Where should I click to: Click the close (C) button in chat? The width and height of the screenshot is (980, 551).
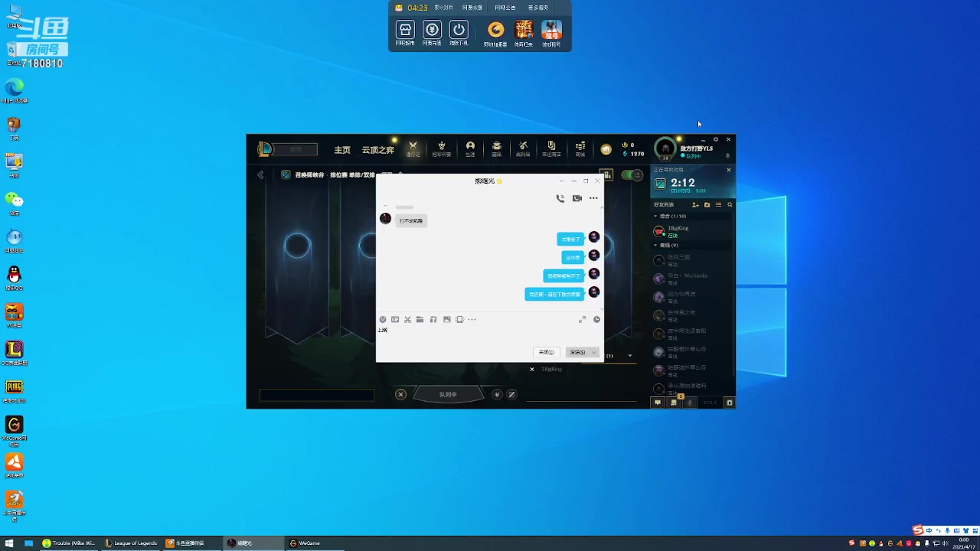coord(546,352)
